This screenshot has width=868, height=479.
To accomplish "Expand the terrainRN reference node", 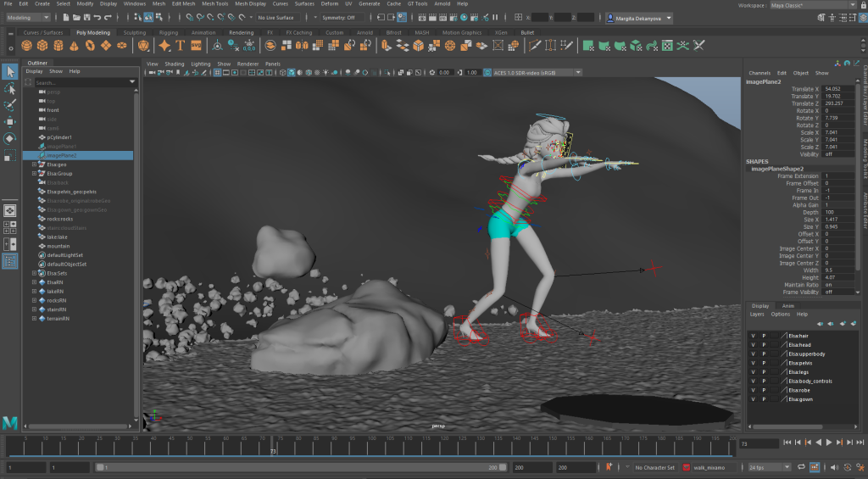I will [x=34, y=319].
